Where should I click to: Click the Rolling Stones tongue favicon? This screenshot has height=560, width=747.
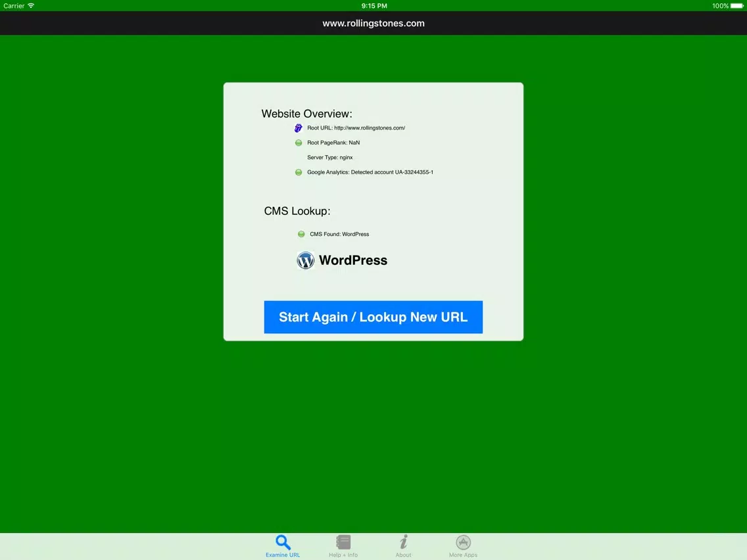pyautogui.click(x=299, y=128)
